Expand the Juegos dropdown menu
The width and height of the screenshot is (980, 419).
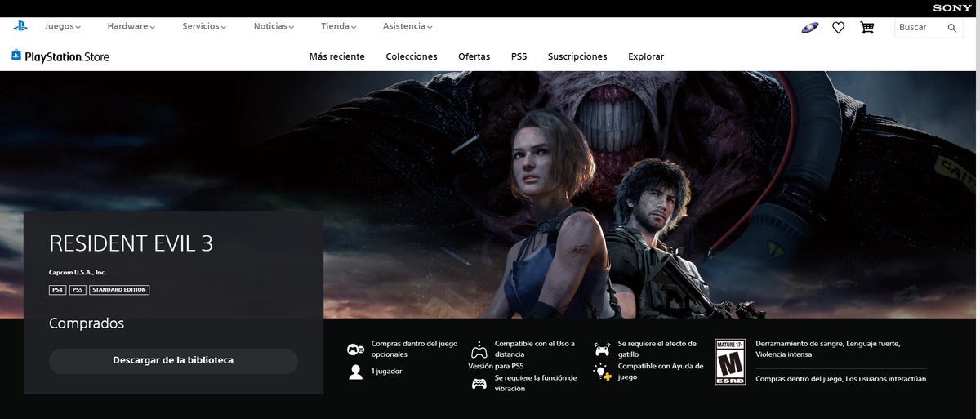point(63,26)
